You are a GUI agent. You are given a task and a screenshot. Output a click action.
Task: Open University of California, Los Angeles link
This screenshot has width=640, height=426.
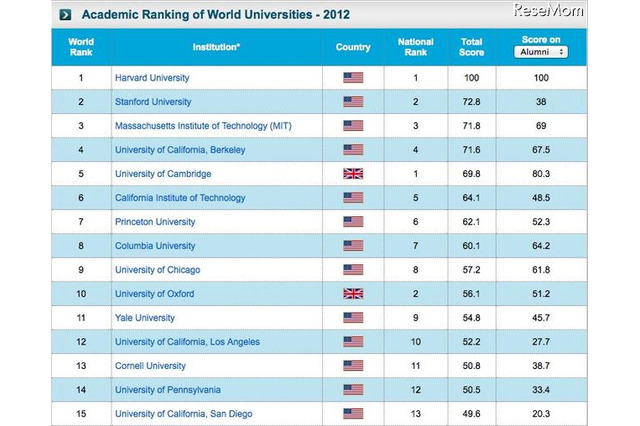[187, 342]
